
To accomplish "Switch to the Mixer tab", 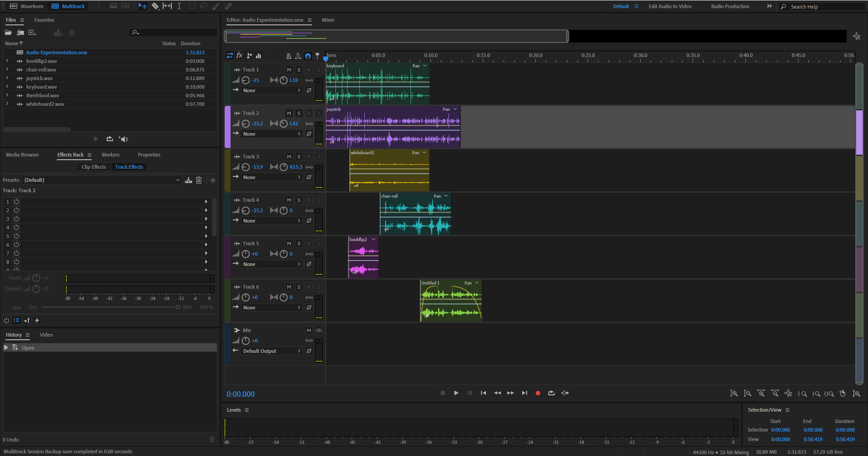I will click(x=328, y=20).
